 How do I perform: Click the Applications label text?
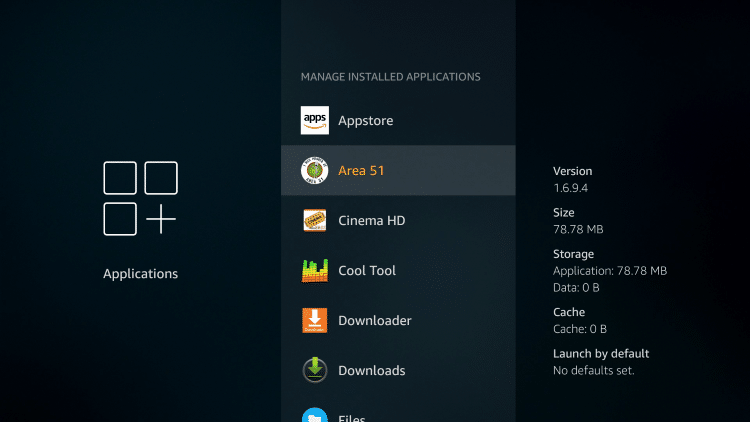coord(140,274)
